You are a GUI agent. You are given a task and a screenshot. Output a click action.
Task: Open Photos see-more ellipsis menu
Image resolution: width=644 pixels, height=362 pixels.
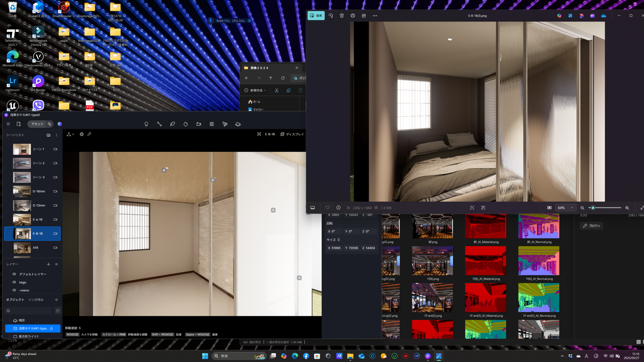click(375, 16)
